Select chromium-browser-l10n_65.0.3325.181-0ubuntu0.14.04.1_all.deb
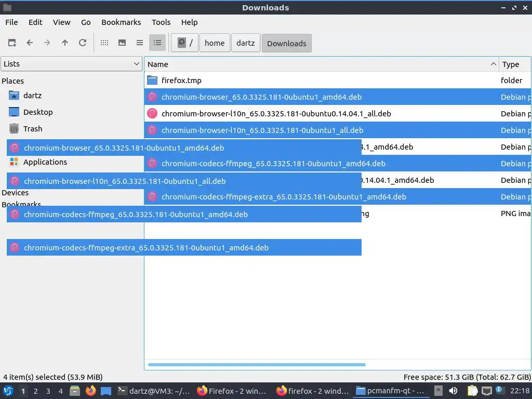The width and height of the screenshot is (532, 399). 276,114
